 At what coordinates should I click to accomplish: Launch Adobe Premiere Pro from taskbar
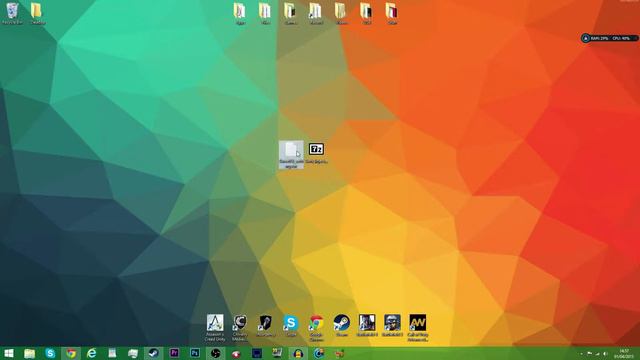(174, 353)
